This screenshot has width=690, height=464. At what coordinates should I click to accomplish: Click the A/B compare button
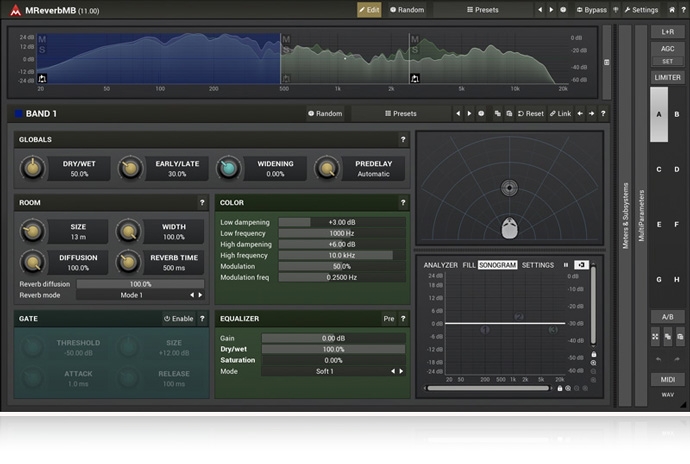click(667, 316)
